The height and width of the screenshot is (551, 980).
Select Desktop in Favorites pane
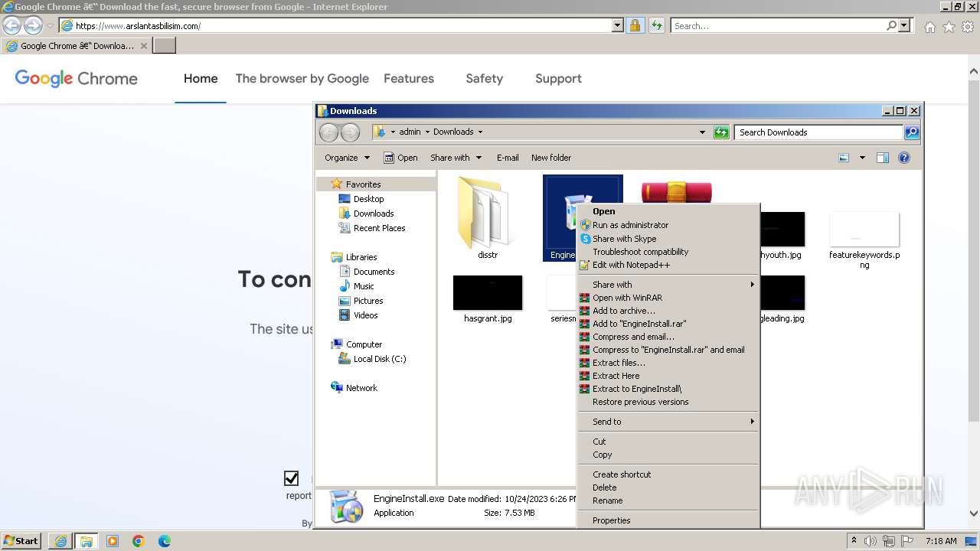[x=368, y=199]
